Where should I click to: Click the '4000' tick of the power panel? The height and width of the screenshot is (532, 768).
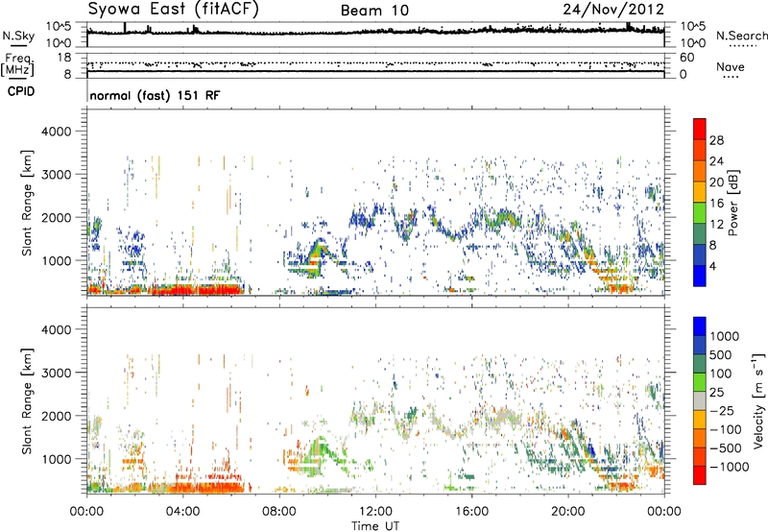coord(57,132)
